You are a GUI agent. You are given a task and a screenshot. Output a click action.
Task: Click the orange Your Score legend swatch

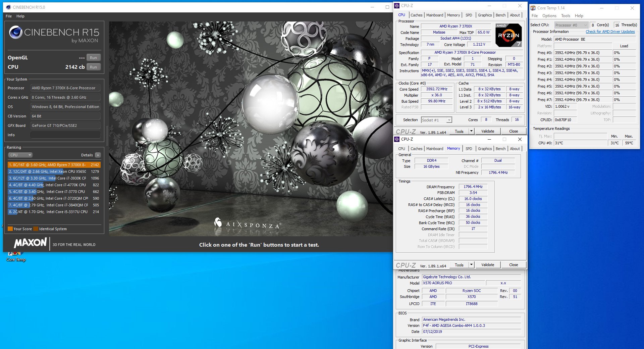[10, 229]
